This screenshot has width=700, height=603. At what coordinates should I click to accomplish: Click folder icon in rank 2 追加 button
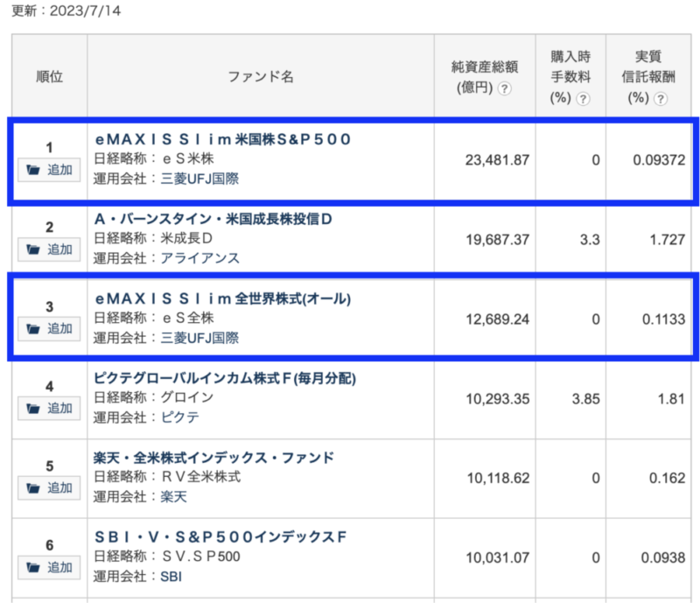[33, 249]
